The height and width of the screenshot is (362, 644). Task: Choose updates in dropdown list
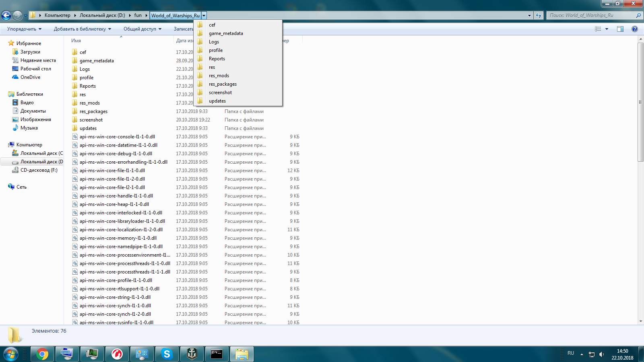click(238, 101)
